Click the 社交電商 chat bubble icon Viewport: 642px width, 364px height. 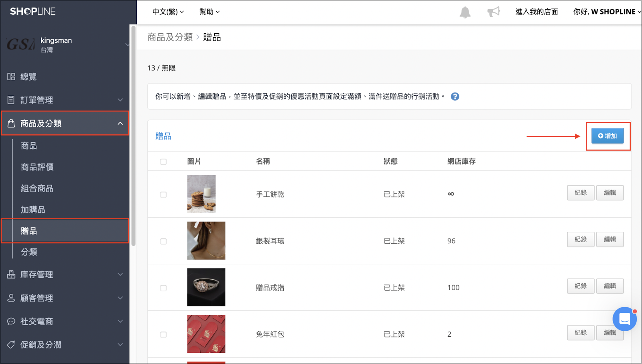click(11, 322)
